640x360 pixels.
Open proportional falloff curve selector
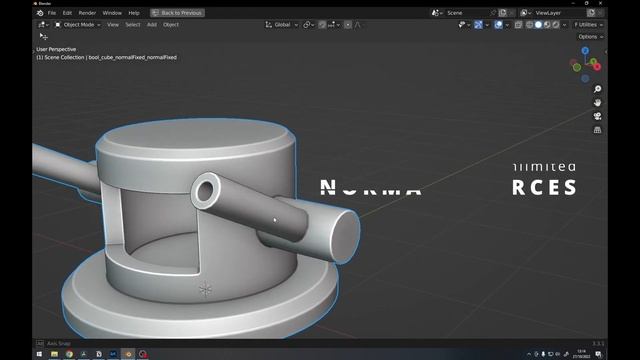pos(358,25)
